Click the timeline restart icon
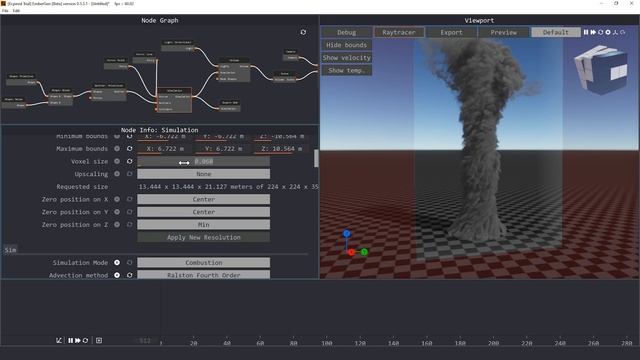 [85, 340]
